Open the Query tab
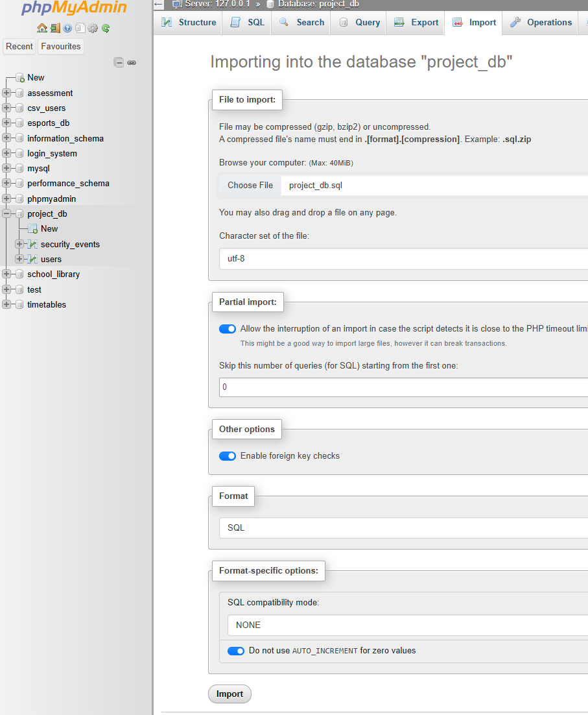The image size is (588, 715). (x=359, y=22)
